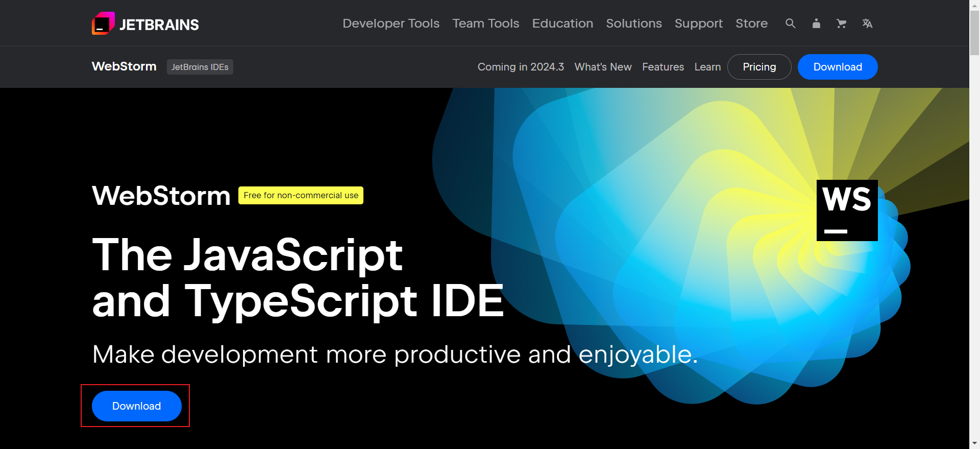Open the site search icon
This screenshot has width=980, height=449.
point(790,23)
